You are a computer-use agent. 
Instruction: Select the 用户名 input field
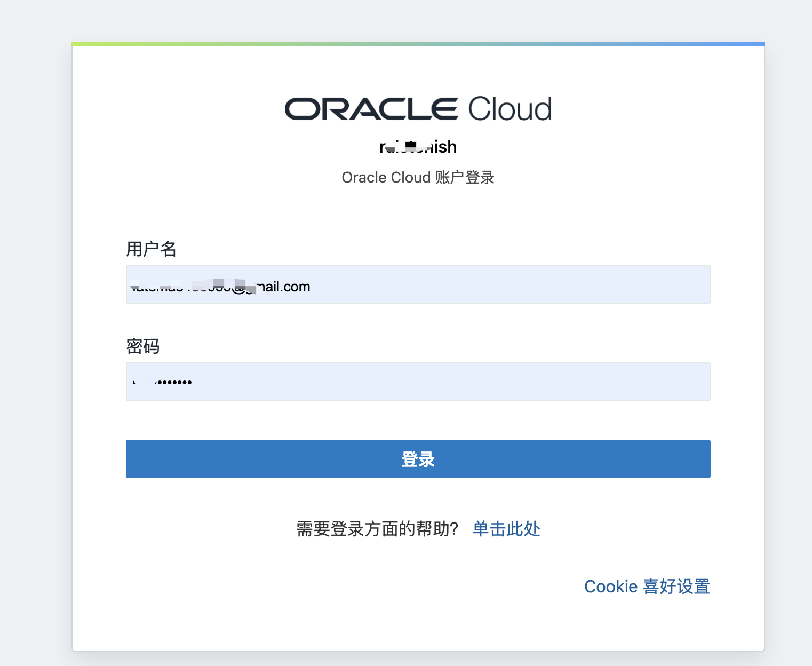[x=418, y=284]
